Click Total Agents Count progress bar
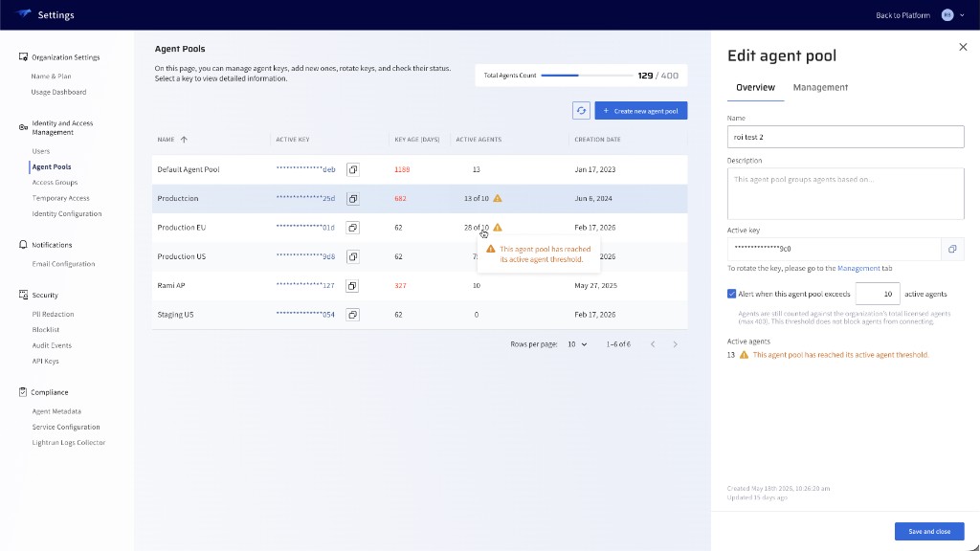The width and height of the screenshot is (980, 551). (x=587, y=76)
